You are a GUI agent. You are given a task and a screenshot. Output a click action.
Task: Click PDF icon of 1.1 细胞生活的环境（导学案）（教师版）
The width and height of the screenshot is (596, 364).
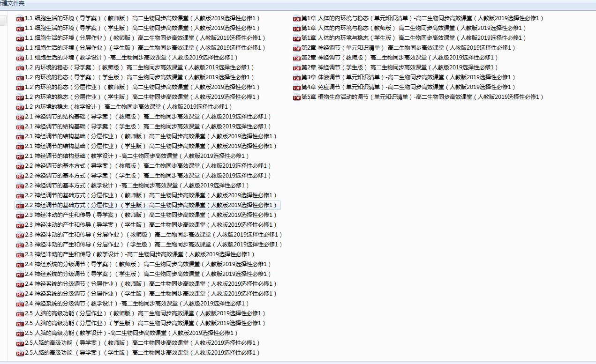tap(20, 18)
